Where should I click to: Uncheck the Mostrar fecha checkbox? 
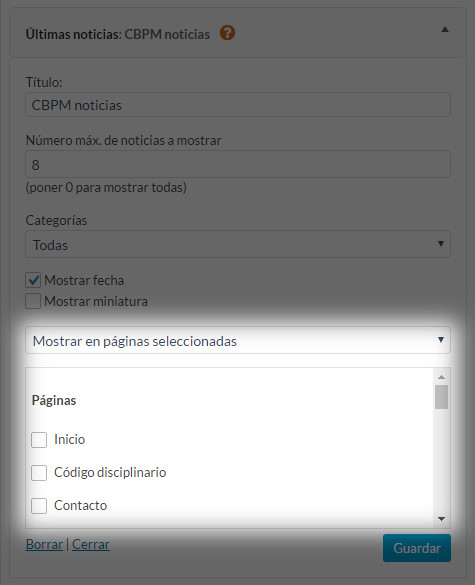33,280
